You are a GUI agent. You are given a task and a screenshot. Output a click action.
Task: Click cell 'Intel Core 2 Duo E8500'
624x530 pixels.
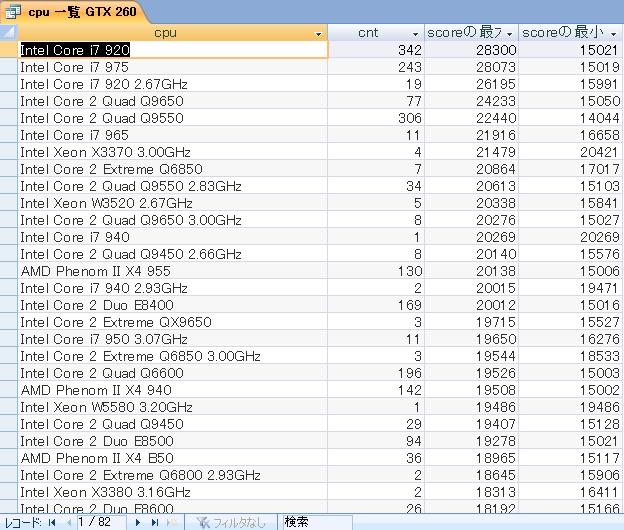click(x=173, y=441)
